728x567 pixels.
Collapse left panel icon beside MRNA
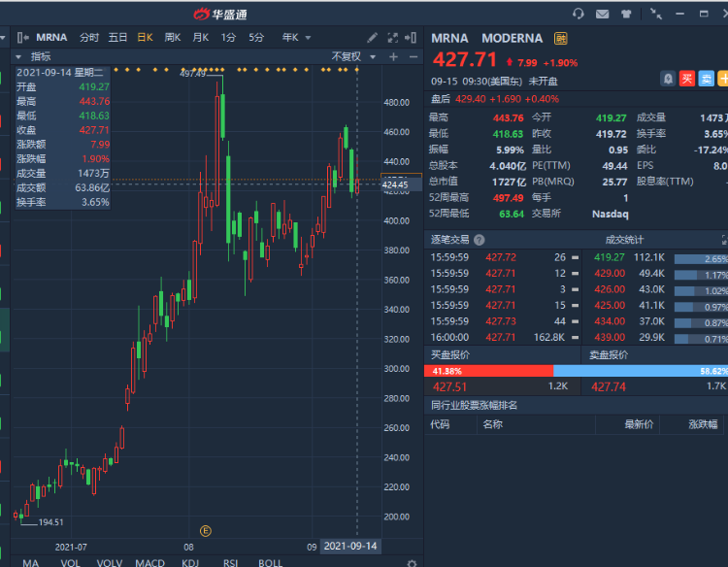pos(22,38)
